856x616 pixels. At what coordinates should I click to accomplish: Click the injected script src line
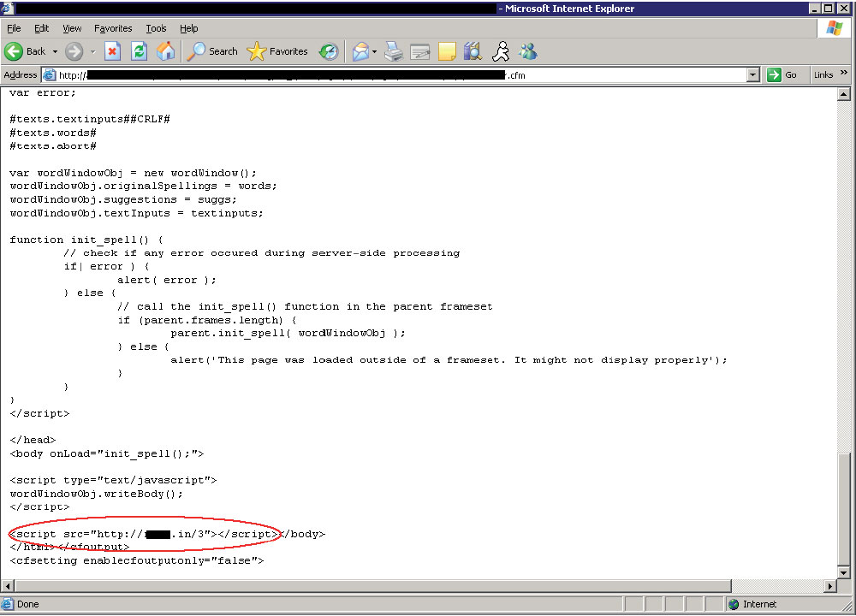point(146,534)
